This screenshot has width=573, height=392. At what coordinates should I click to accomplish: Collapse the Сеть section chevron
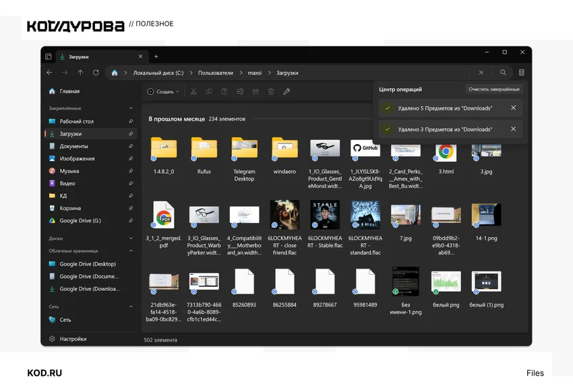[131, 306]
